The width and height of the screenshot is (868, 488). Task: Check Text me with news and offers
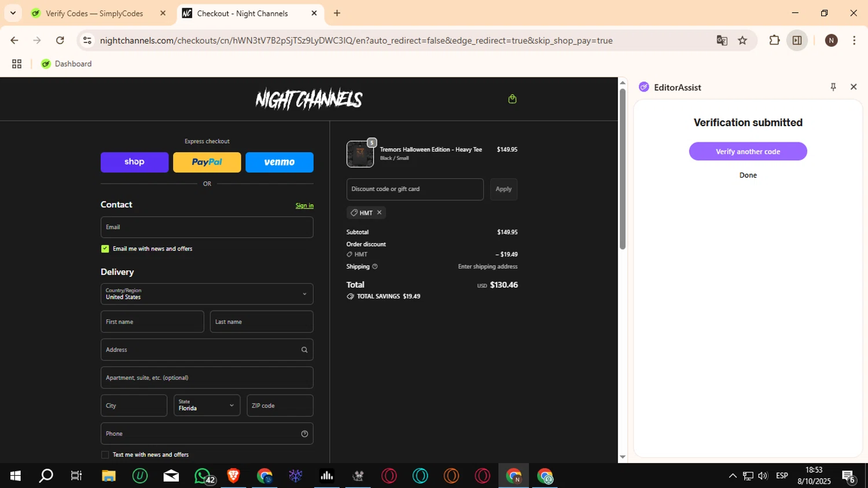(105, 455)
